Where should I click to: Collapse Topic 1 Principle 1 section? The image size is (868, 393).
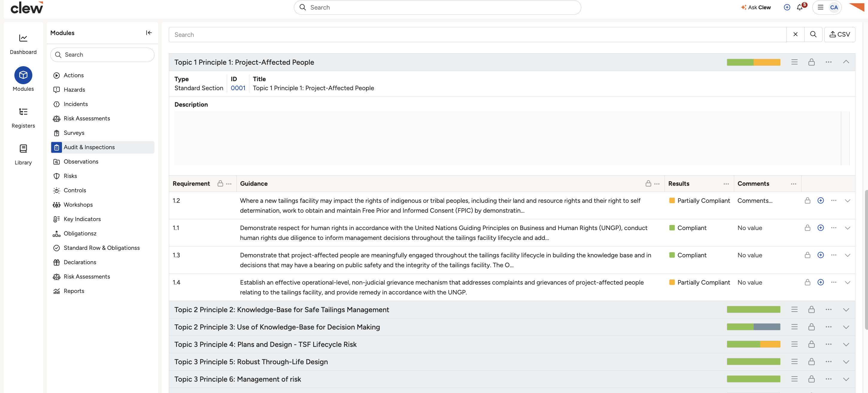[846, 62]
